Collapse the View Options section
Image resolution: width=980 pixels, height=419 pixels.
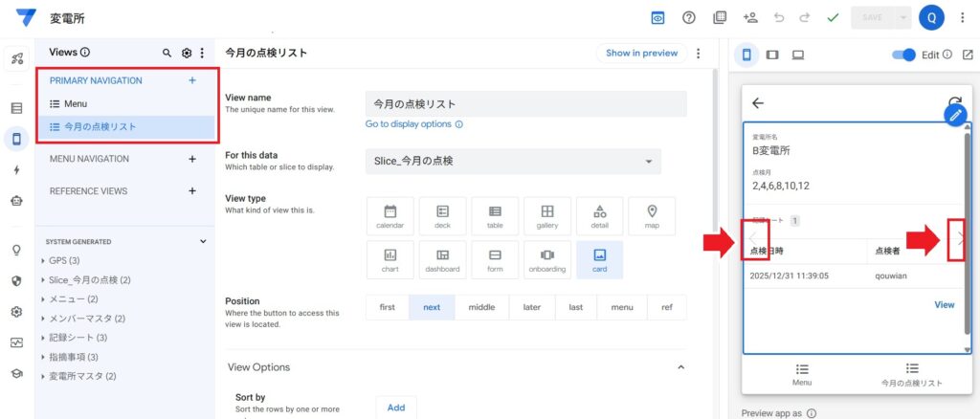(680, 367)
